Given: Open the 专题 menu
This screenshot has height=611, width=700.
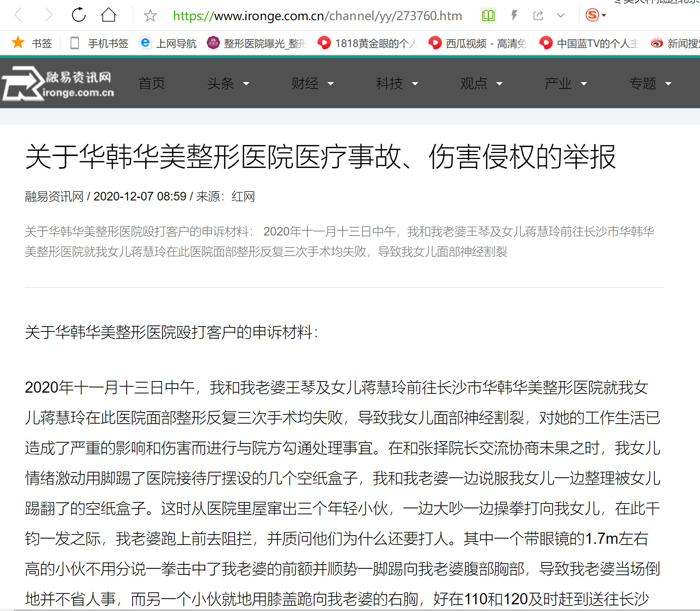Looking at the screenshot, I should point(643,84).
